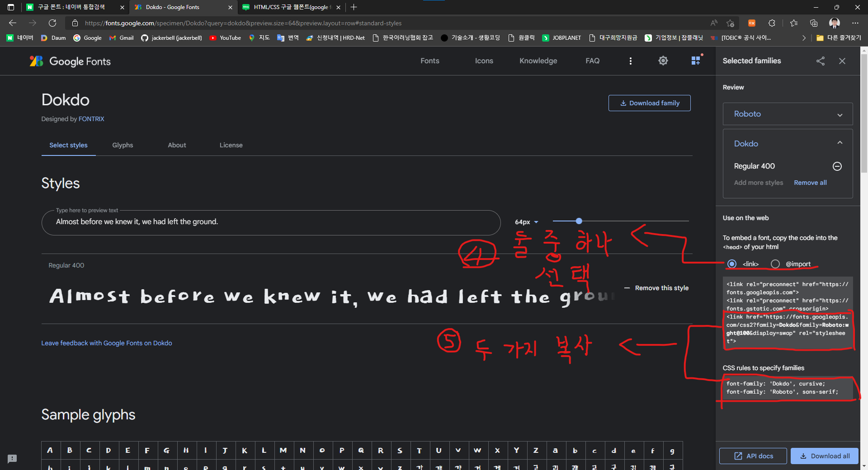Share the selected families via share icon
Viewport: 868px width, 470px height.
821,61
